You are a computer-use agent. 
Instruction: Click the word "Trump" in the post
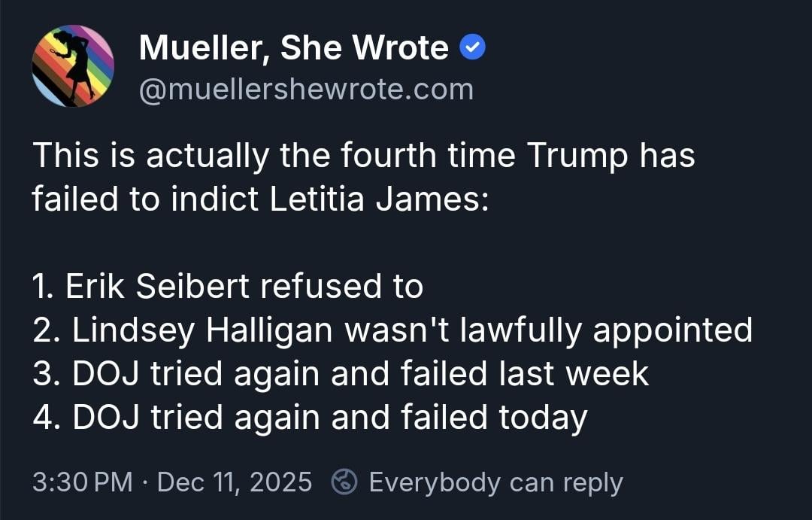pyautogui.click(x=578, y=156)
